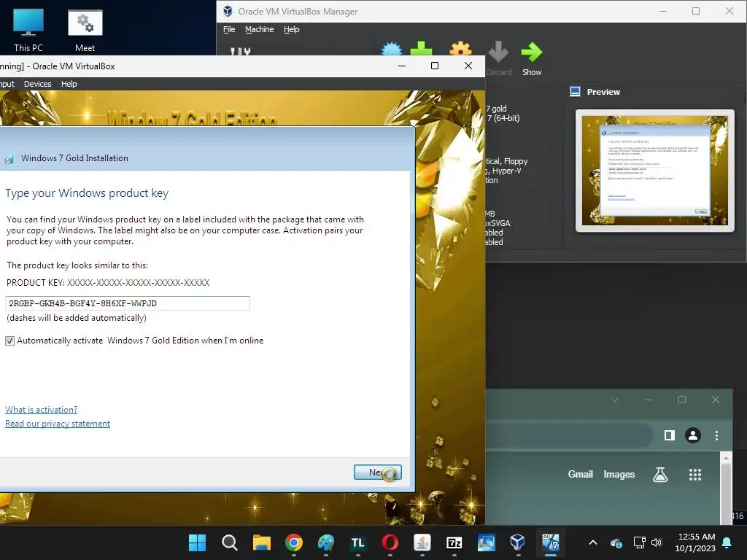
Task: Open Images link in the Chrome window
Action: coord(619,474)
